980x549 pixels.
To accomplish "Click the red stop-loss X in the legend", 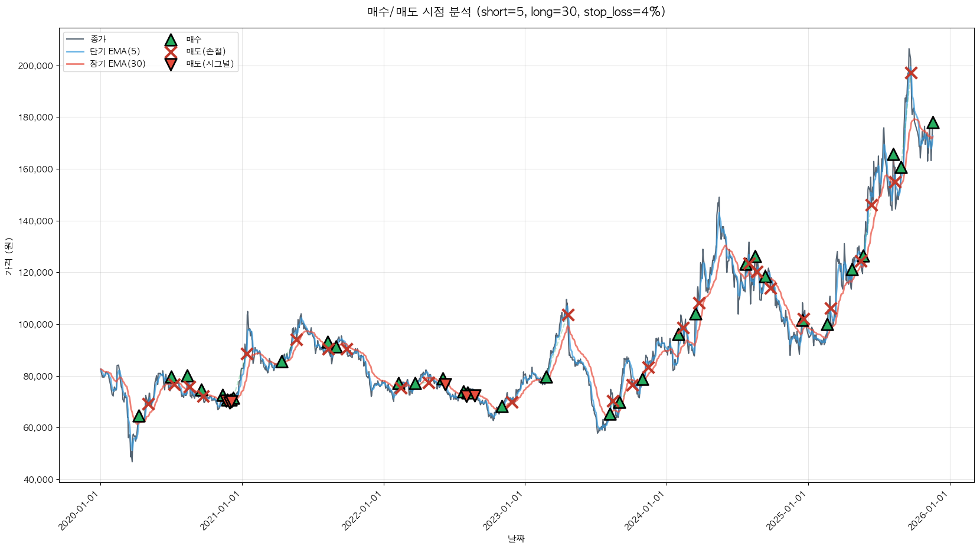I will point(171,52).
